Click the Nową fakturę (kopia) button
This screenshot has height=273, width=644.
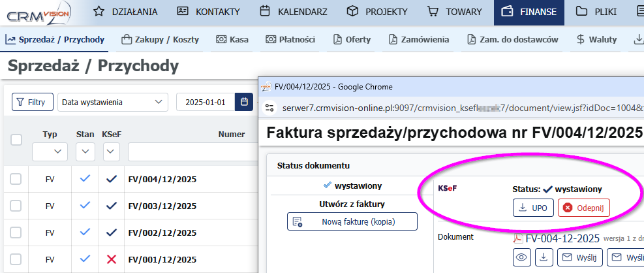tap(352, 221)
